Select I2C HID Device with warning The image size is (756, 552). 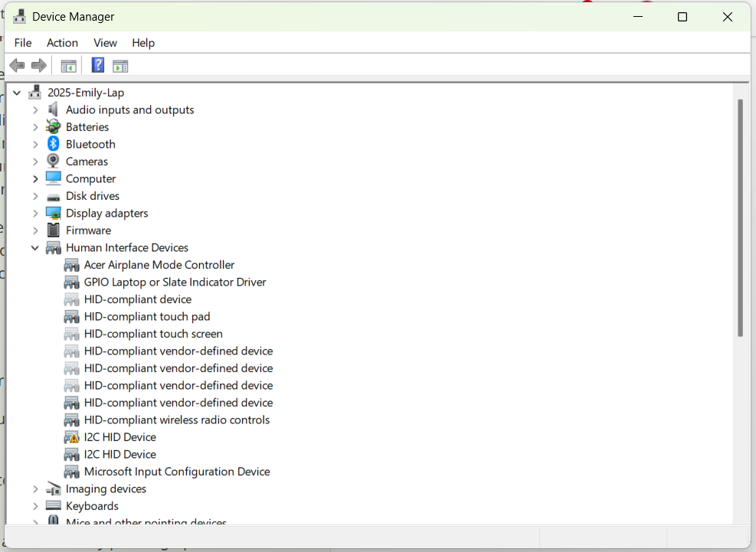tap(120, 437)
